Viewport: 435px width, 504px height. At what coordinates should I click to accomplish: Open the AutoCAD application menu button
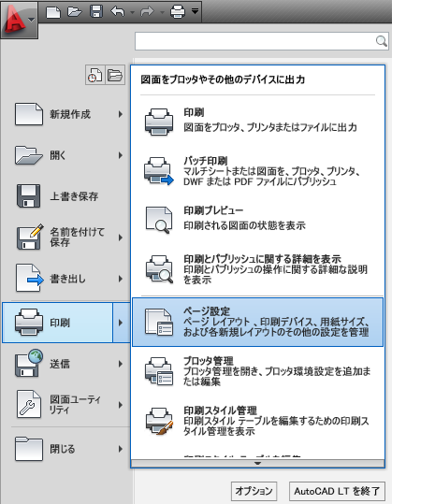[20, 20]
